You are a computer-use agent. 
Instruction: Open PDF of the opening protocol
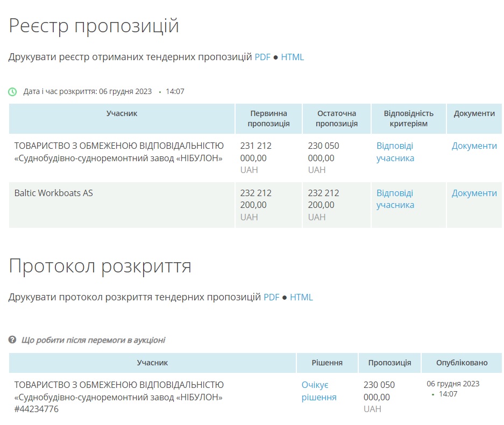pos(271,297)
